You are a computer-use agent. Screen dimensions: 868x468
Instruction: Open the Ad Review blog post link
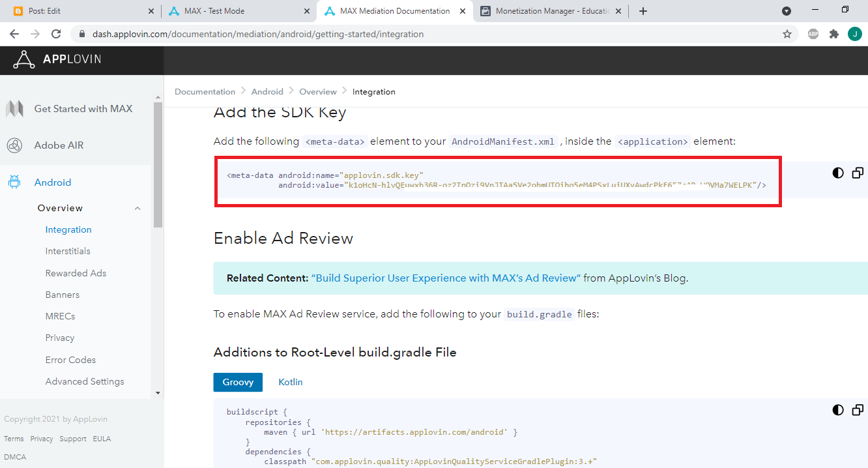tap(446, 278)
